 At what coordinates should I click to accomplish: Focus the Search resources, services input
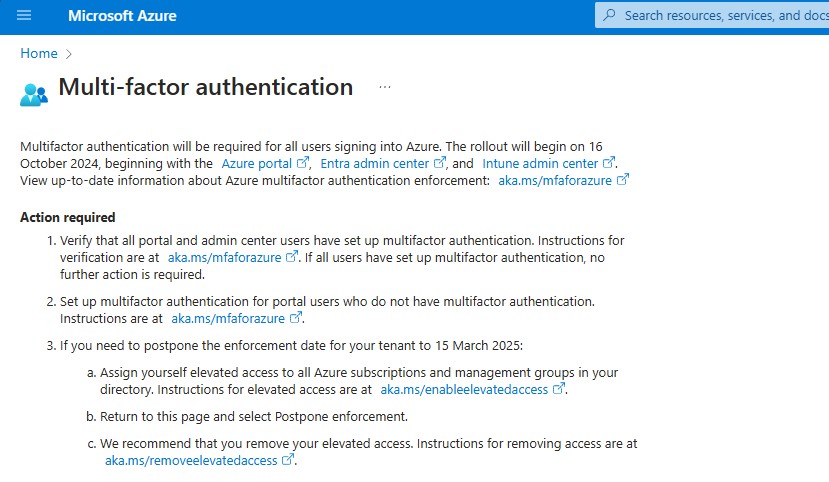[x=712, y=15]
